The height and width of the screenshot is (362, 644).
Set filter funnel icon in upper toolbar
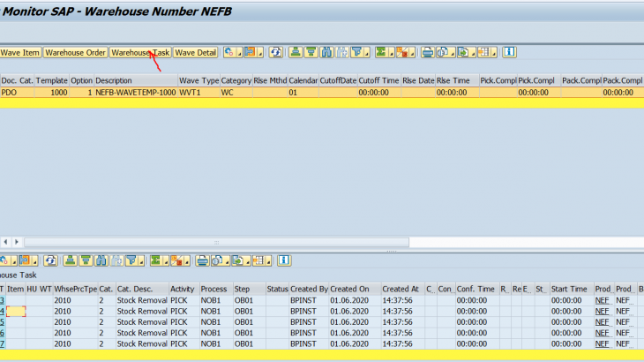(x=356, y=52)
